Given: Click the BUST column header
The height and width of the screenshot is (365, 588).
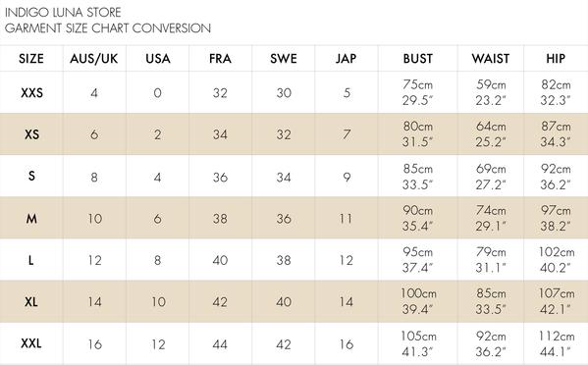Looking at the screenshot, I should (x=418, y=59).
